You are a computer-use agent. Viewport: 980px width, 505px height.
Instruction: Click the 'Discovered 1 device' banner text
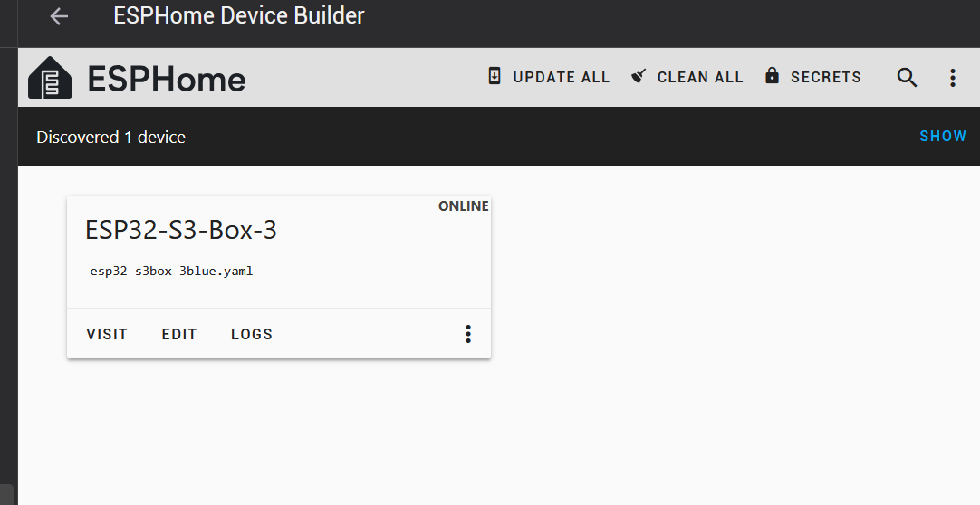point(110,138)
